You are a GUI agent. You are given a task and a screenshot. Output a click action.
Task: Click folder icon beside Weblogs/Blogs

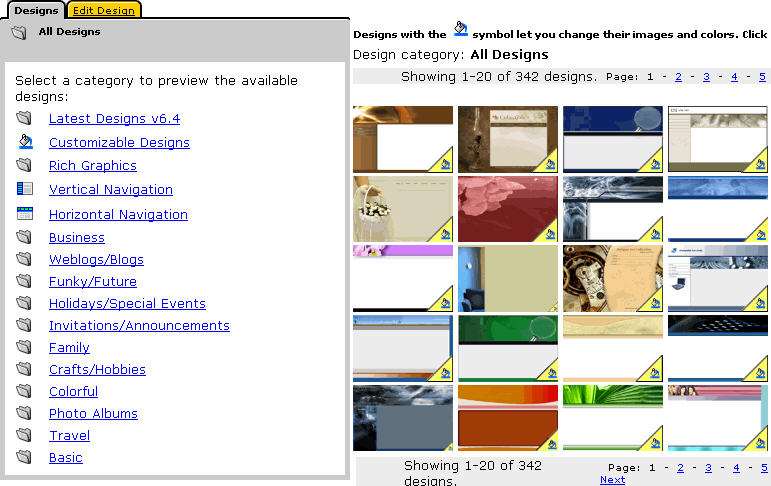point(24,259)
